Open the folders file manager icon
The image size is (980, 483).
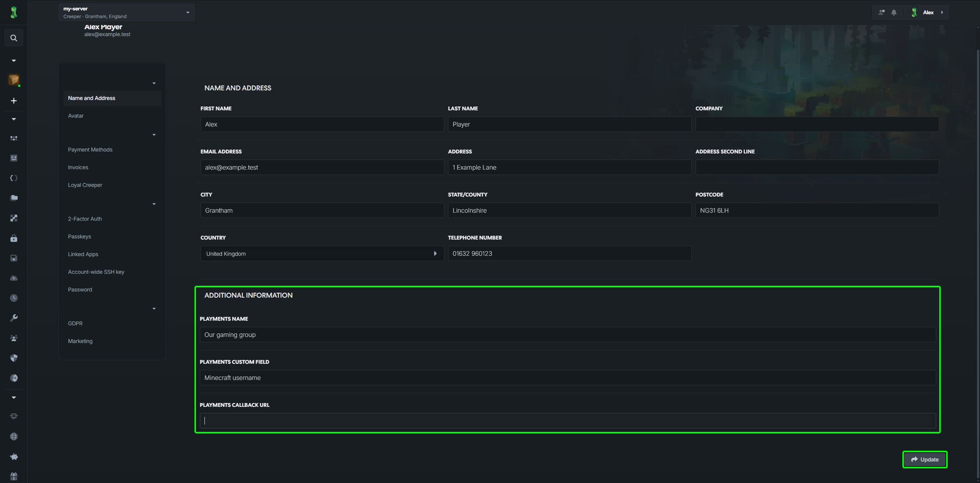pos(14,198)
